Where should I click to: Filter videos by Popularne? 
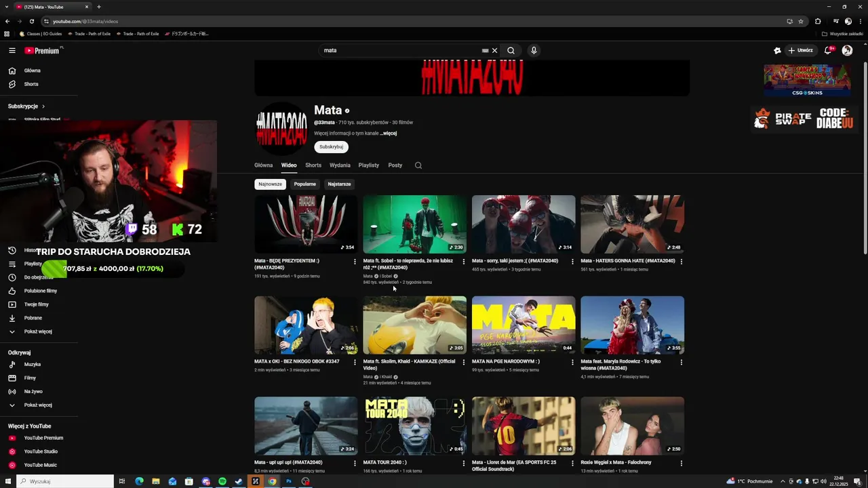(x=305, y=184)
